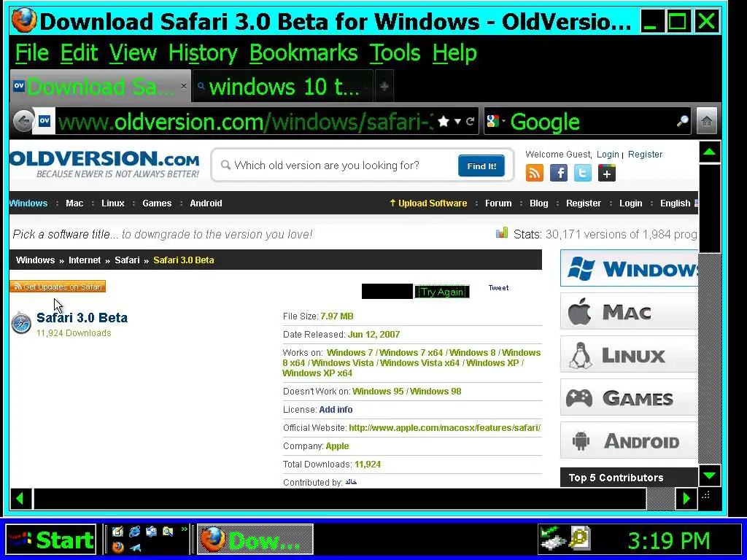This screenshot has height=560, width=747.
Task: Click the Google plus icon
Action: [606, 173]
